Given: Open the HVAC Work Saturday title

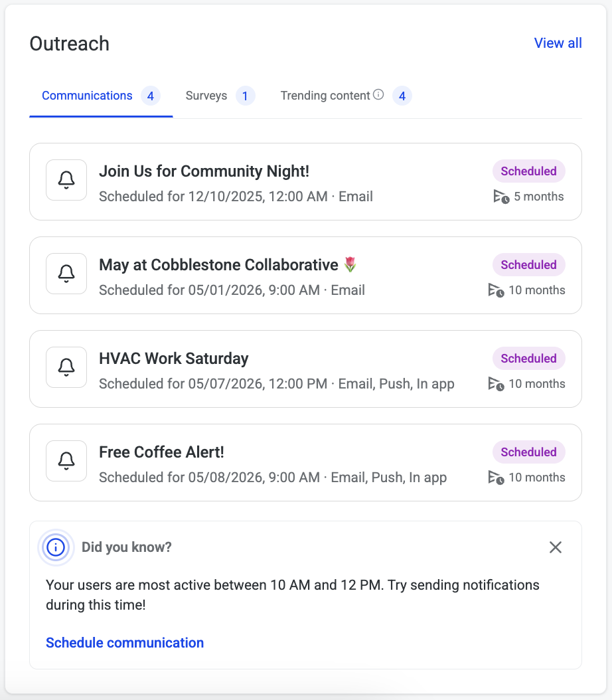Looking at the screenshot, I should pos(174,359).
